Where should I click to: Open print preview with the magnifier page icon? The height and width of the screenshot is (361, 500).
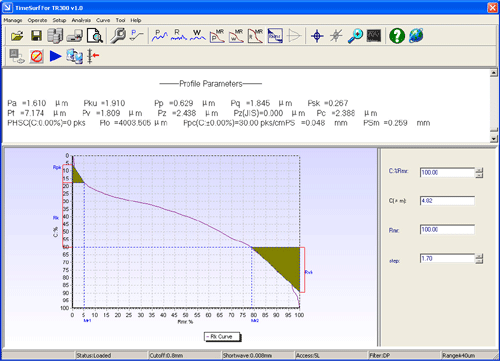tap(94, 35)
